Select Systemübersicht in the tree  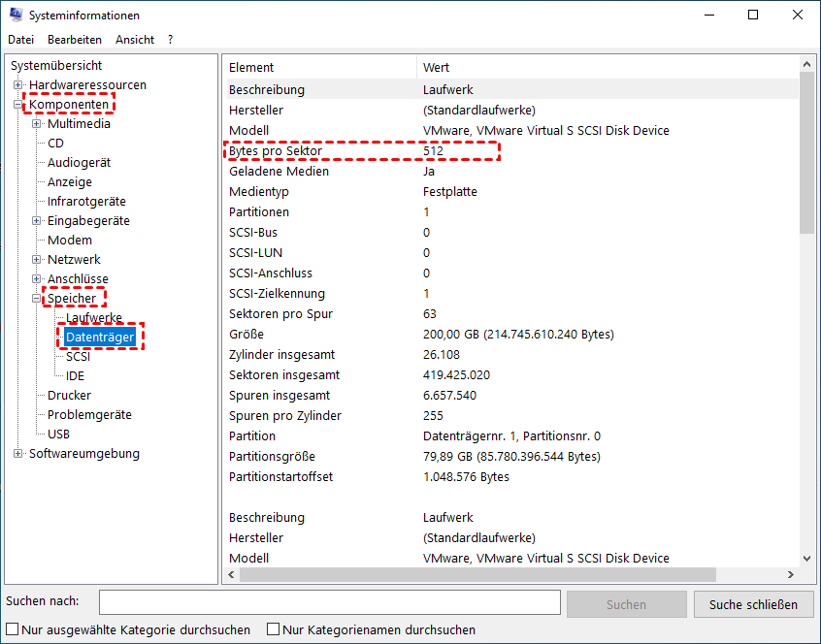point(56,65)
